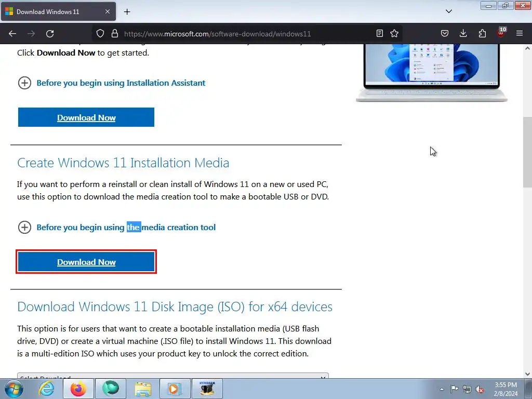Click the forward navigation arrow
The height and width of the screenshot is (399, 532).
(31, 34)
